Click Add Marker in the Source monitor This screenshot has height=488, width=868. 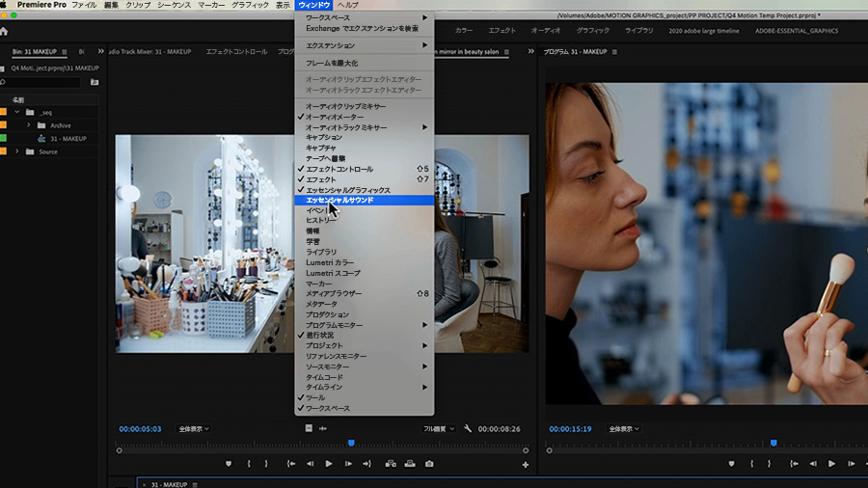(x=228, y=464)
